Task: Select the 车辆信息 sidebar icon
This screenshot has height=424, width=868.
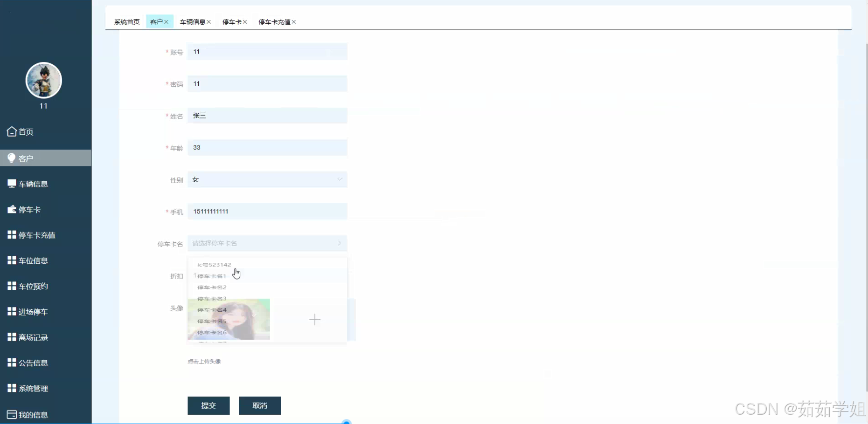Action: coord(11,183)
